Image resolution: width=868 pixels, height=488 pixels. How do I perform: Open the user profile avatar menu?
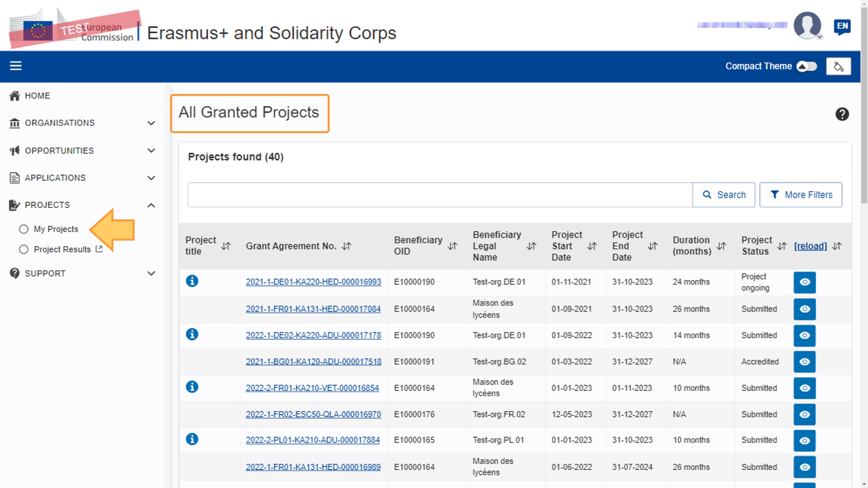coord(807,26)
